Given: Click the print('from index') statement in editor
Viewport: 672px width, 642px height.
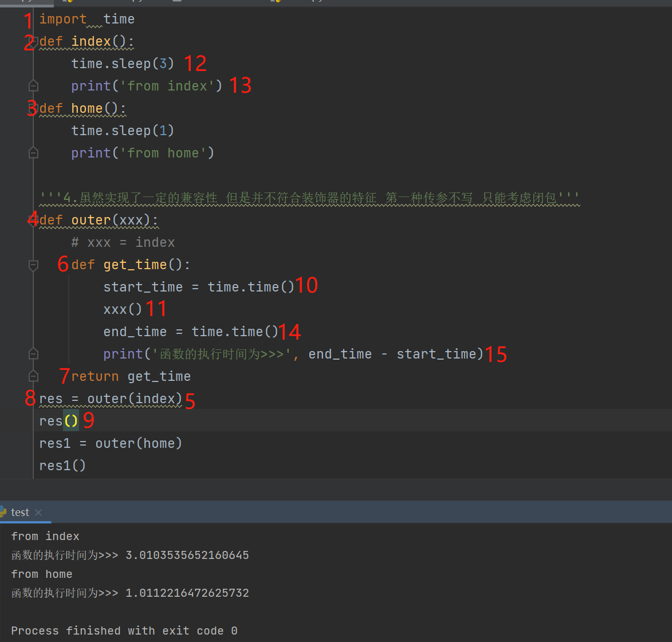Looking at the screenshot, I should click(147, 86).
